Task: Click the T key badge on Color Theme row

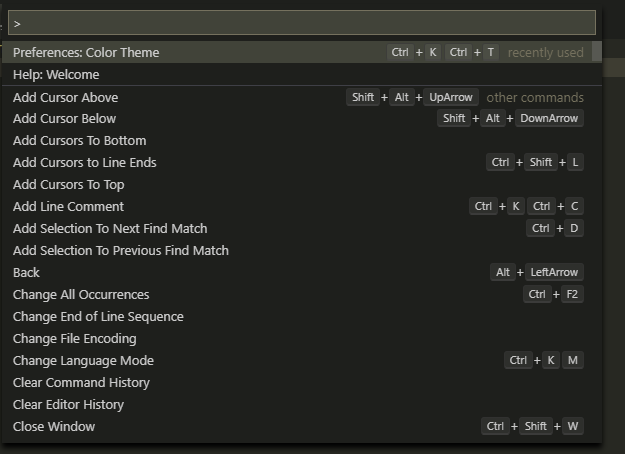Action: tap(491, 52)
